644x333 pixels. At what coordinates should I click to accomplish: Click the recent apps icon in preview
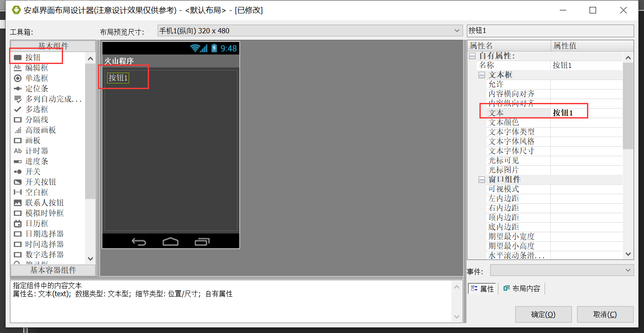pos(202,241)
